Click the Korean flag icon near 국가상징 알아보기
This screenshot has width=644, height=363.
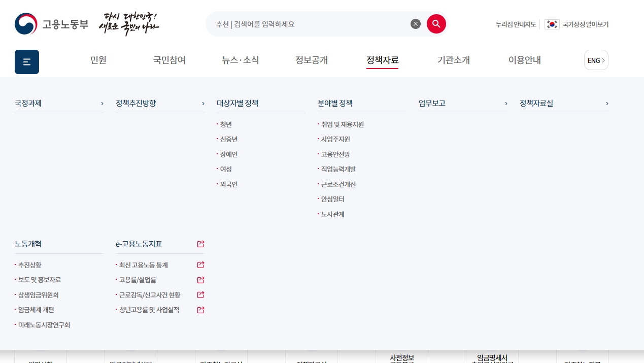click(552, 24)
